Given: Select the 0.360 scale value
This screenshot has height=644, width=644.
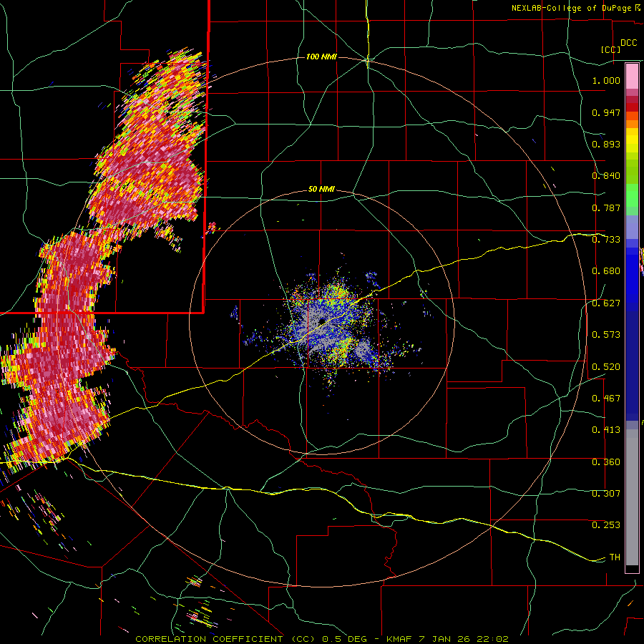Looking at the screenshot, I should tap(606, 462).
